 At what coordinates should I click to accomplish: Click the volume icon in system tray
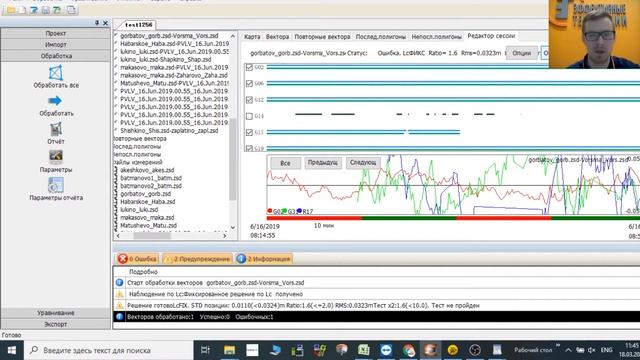point(592,350)
